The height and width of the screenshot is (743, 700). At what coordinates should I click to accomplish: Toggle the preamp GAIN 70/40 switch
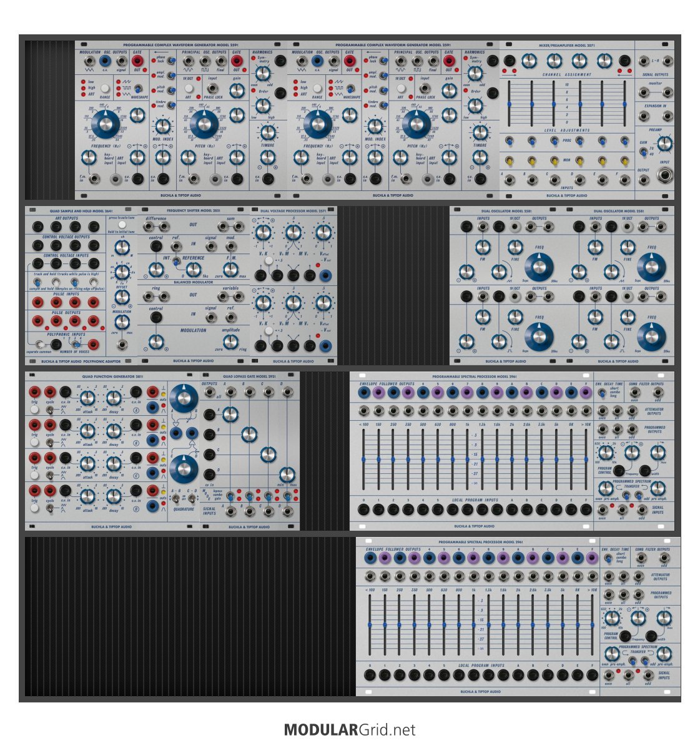[644, 152]
